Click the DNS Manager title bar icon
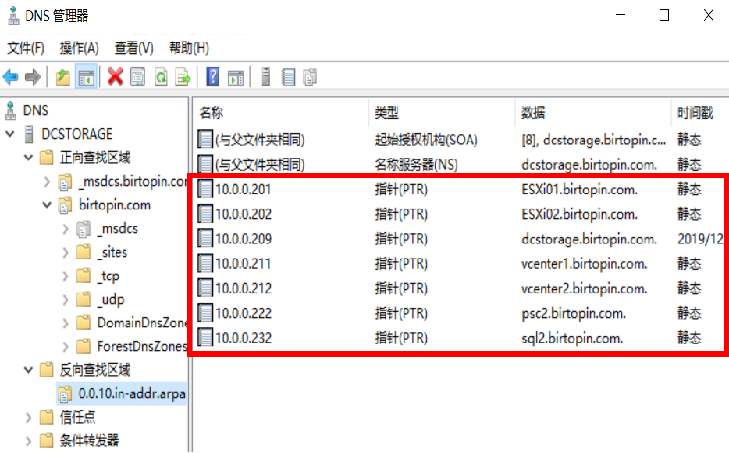Screen dimensions: 729x453 click(x=13, y=15)
